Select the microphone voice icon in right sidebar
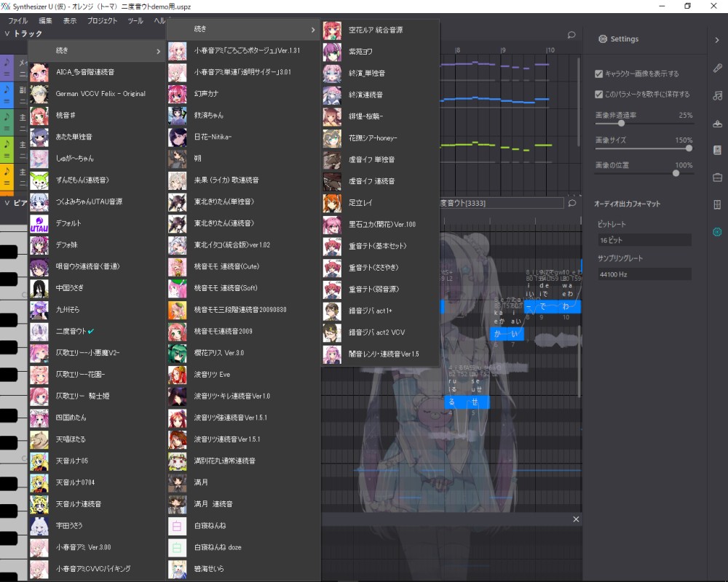Viewport: 728px width, 582px height. [x=717, y=68]
